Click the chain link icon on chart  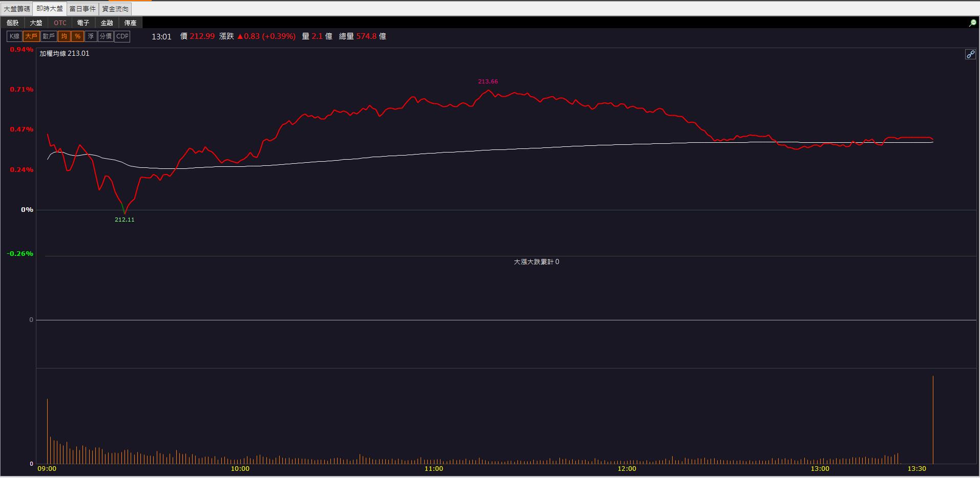coord(970,54)
